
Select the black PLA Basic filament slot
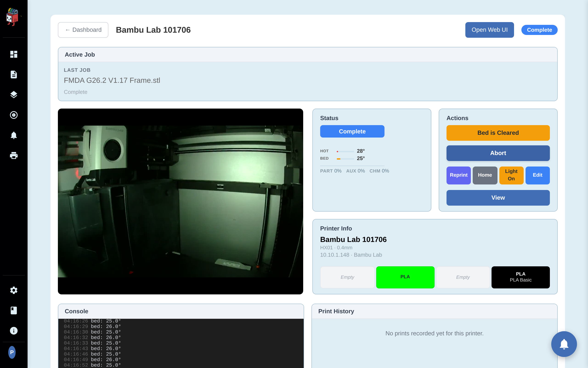tap(520, 277)
